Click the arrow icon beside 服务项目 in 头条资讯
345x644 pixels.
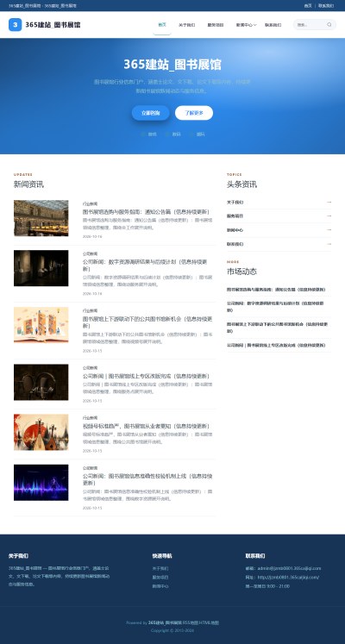tap(329, 216)
